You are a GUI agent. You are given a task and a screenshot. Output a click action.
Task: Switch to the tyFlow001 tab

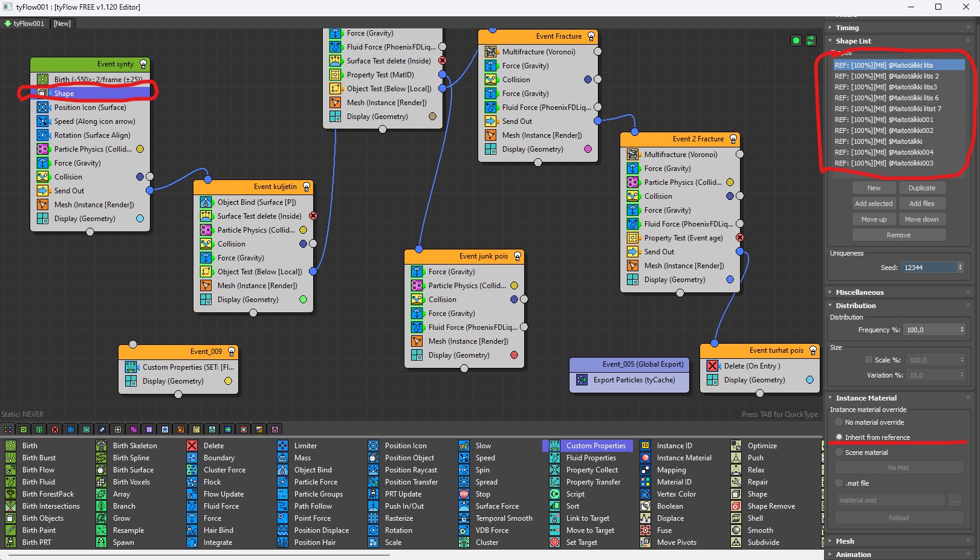[x=24, y=24]
